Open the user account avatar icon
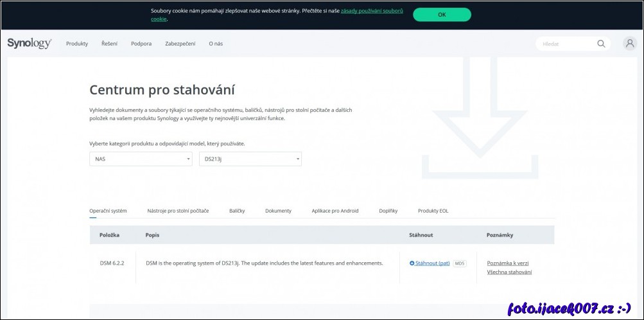 coord(630,44)
